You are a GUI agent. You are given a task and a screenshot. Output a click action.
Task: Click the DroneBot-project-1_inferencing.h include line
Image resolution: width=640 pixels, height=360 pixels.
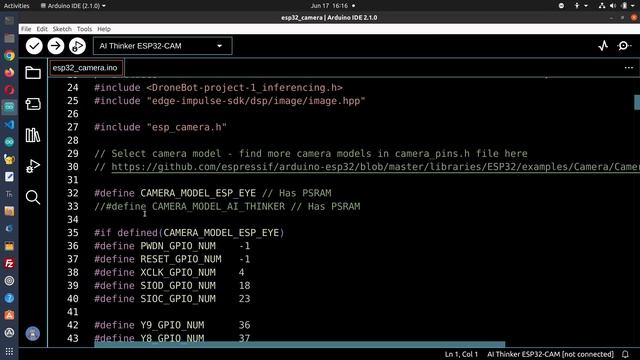point(218,87)
